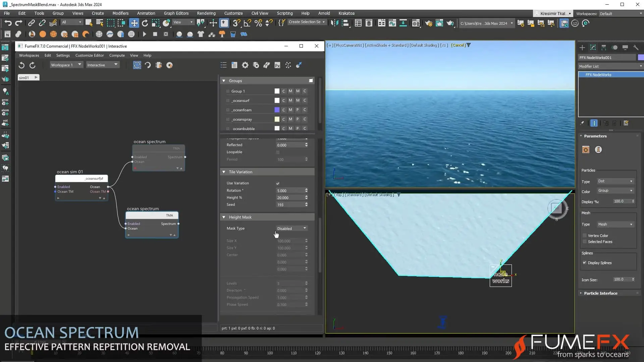This screenshot has height=362, width=644.
Task: Collapse the Tile Variation section
Action: point(224,172)
